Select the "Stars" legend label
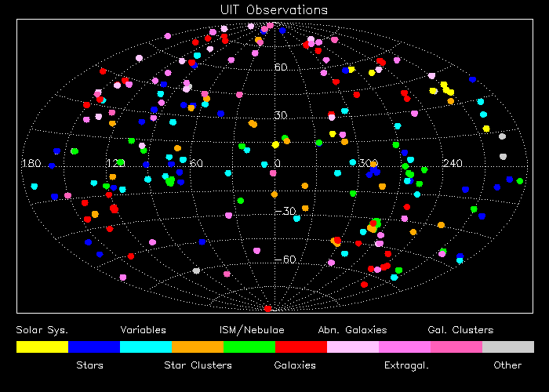 89,365
